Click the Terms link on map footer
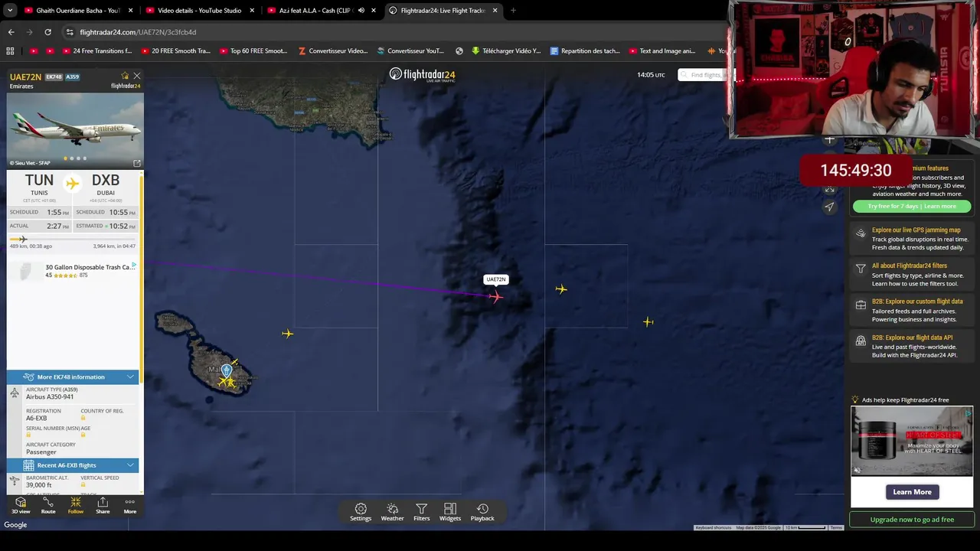 coord(836,527)
